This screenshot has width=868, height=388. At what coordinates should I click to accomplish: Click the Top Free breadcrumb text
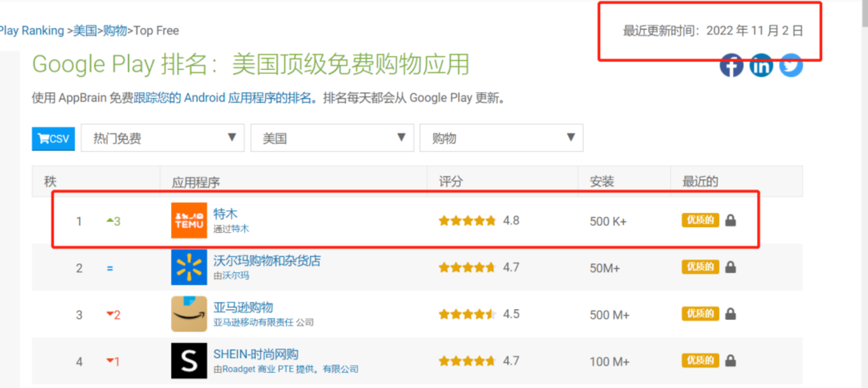tap(156, 31)
